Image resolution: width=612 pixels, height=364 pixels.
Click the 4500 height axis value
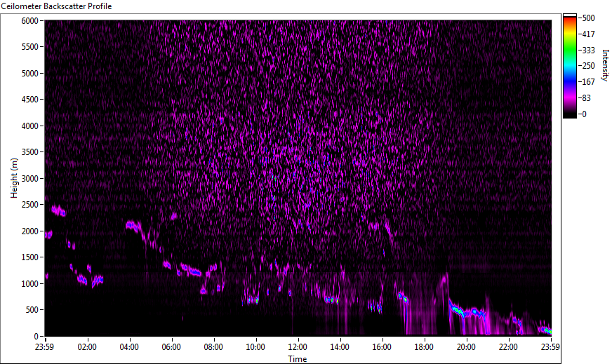29,100
